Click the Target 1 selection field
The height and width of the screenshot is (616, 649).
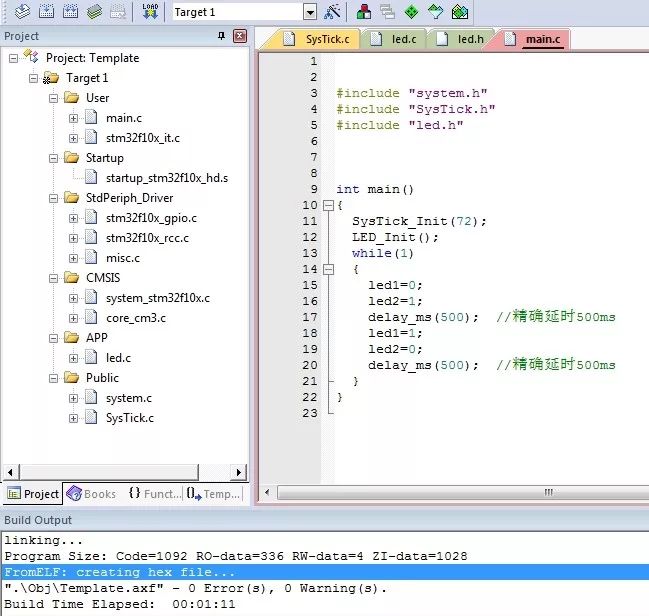pos(238,12)
